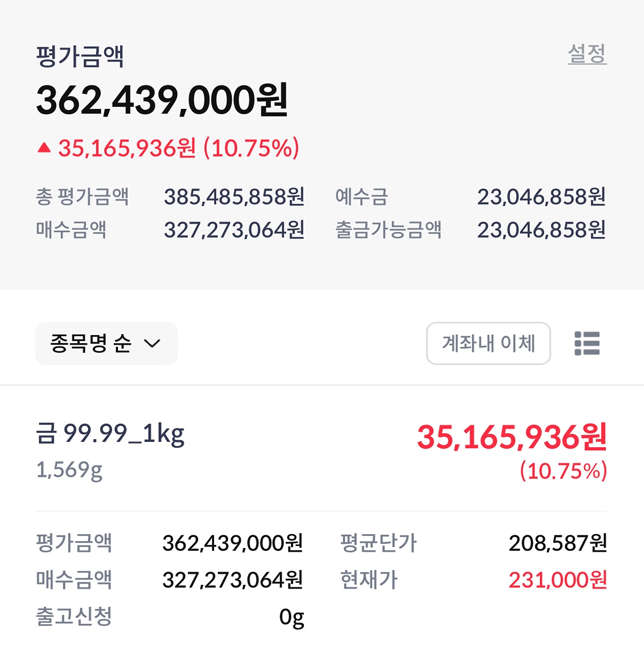Open the 종목명 순 sort dropdown
Screen dimensions: 644x650
(x=106, y=343)
